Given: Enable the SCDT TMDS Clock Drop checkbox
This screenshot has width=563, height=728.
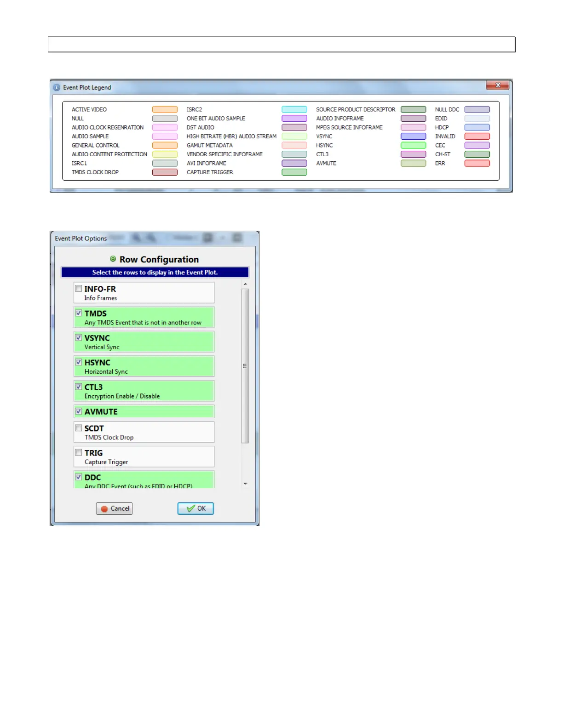Looking at the screenshot, I should click(79, 428).
